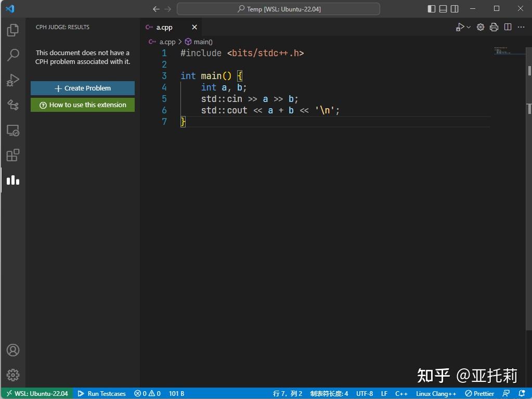This screenshot has width=532, height=399.
Task: Toggle the secondary sidebar layout
Action: [x=455, y=9]
